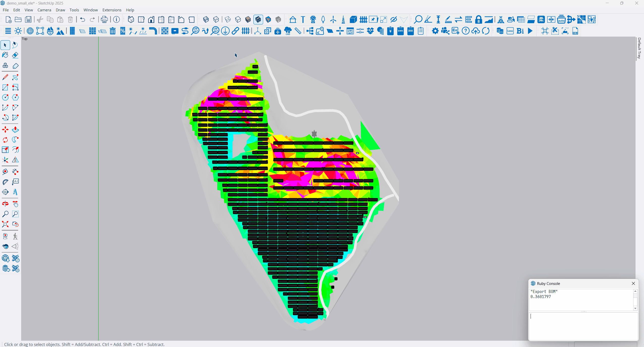The image size is (644, 347).
Task: Open the Extensions menu
Action: [112, 10]
